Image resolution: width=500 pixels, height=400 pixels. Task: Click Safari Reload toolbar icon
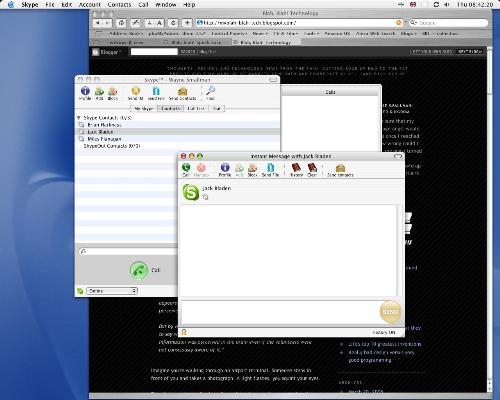click(x=173, y=23)
